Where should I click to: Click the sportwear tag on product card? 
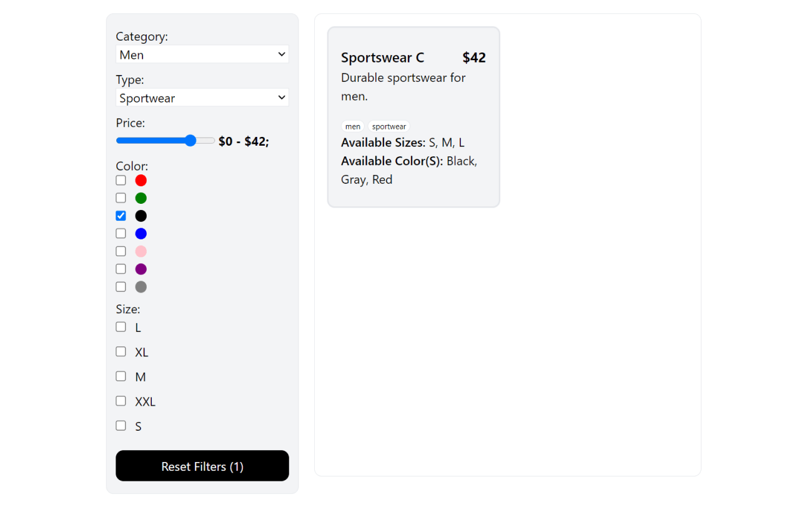(389, 127)
